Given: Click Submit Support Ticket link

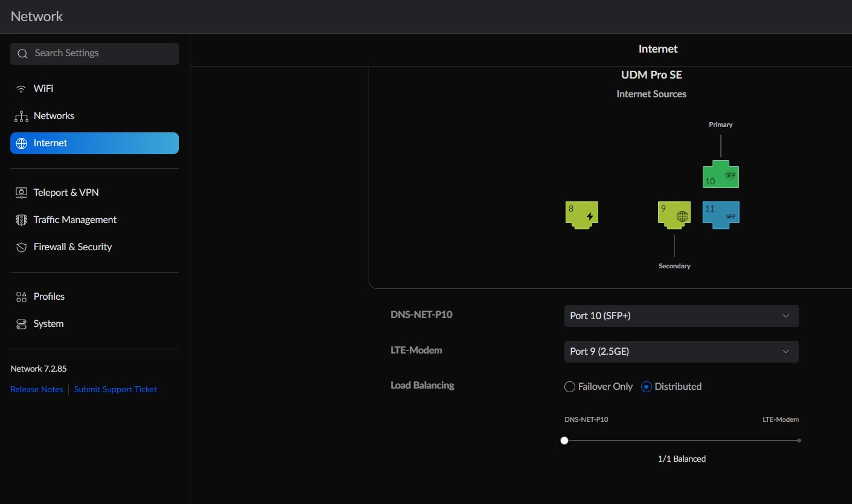Looking at the screenshot, I should (115, 390).
